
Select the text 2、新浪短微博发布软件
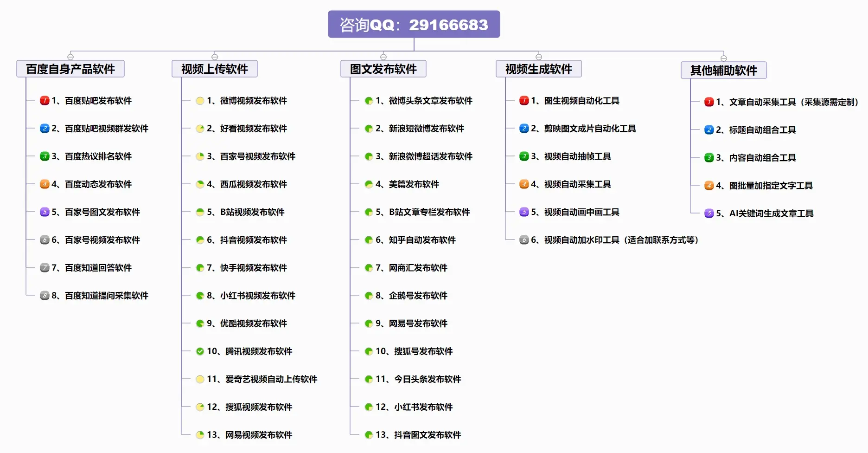pyautogui.click(x=420, y=129)
